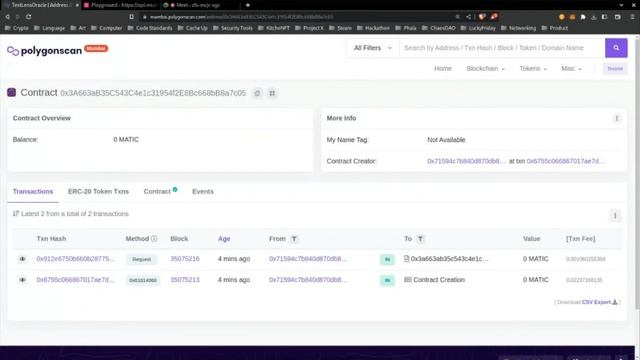
Task: Open the Crypto bookmarks folder
Action: click(16, 28)
